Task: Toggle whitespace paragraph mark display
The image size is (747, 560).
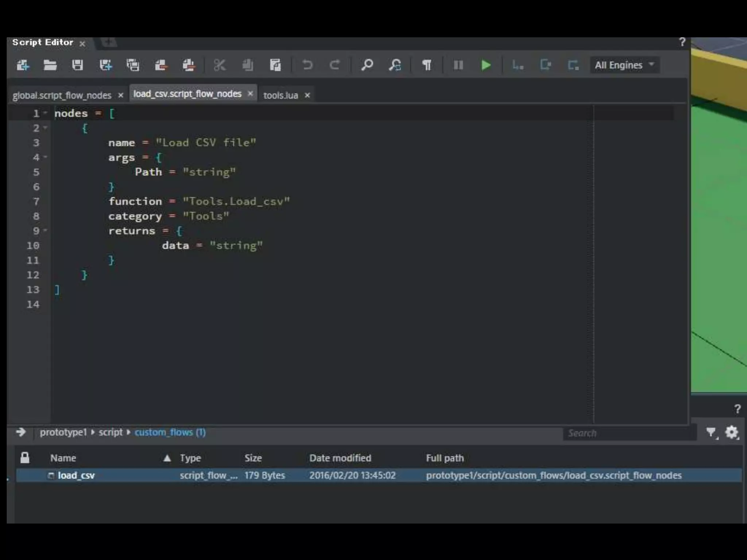Action: tap(426, 65)
